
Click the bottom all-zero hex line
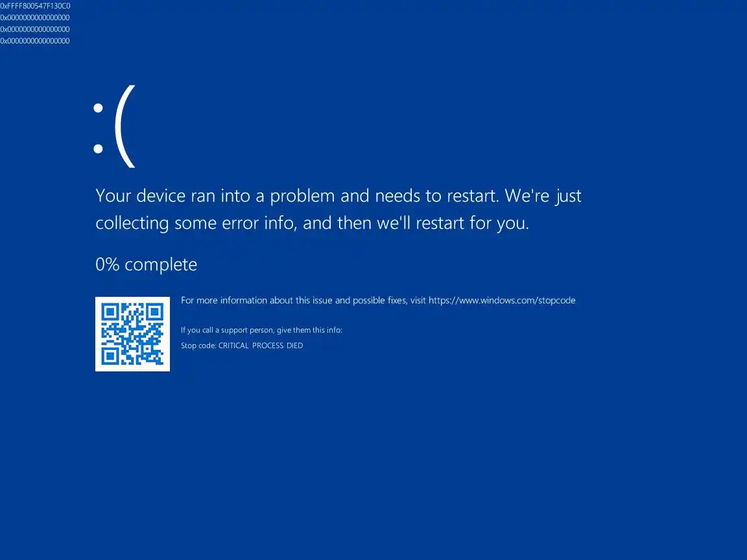click(x=35, y=41)
